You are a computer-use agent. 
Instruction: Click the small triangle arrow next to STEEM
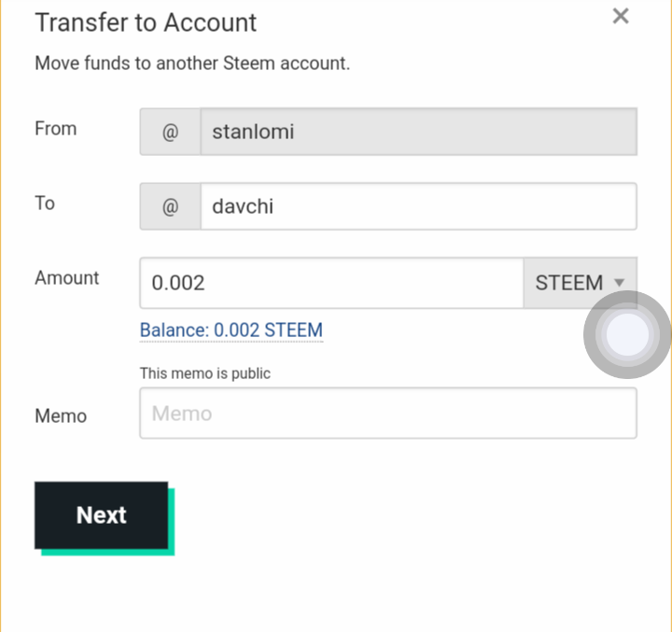[x=619, y=283]
